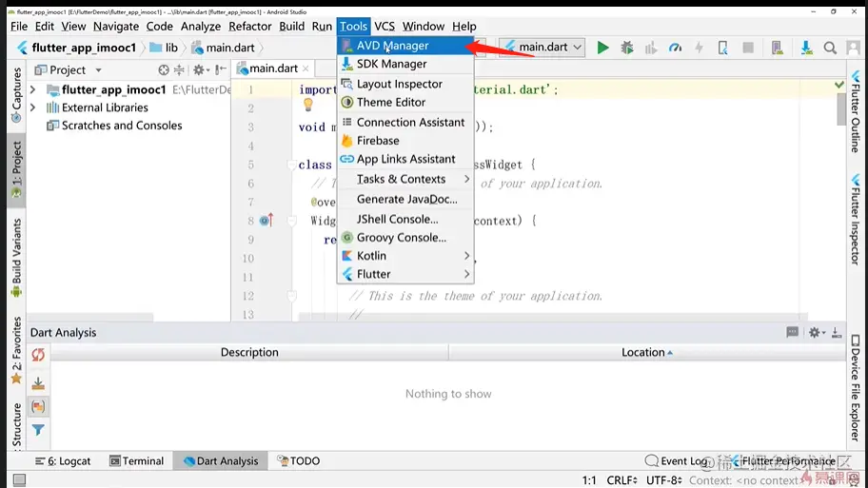The image size is (868, 488).
Task: Change UTF-8 file encoding in status bar
Action: [x=663, y=480]
